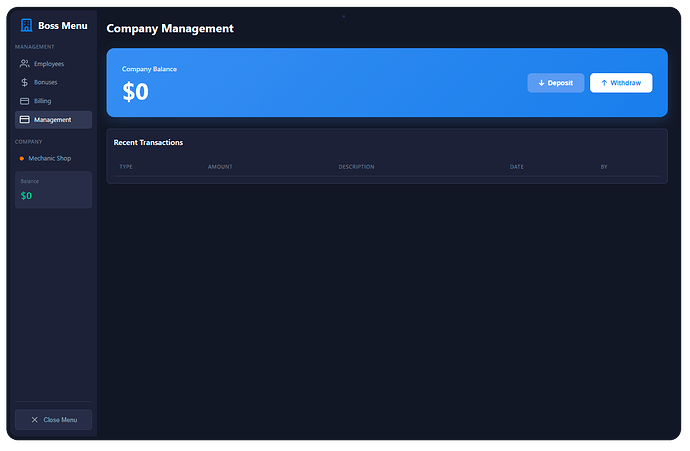690x451 pixels.
Task: Go to the Billing section
Action: click(x=53, y=101)
